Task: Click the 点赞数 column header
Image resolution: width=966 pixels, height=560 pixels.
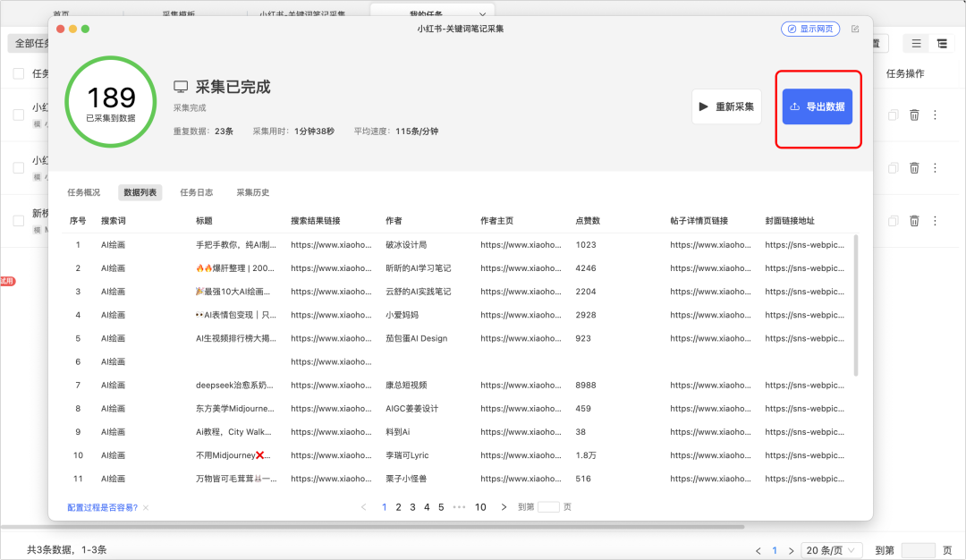Action: 588,221
